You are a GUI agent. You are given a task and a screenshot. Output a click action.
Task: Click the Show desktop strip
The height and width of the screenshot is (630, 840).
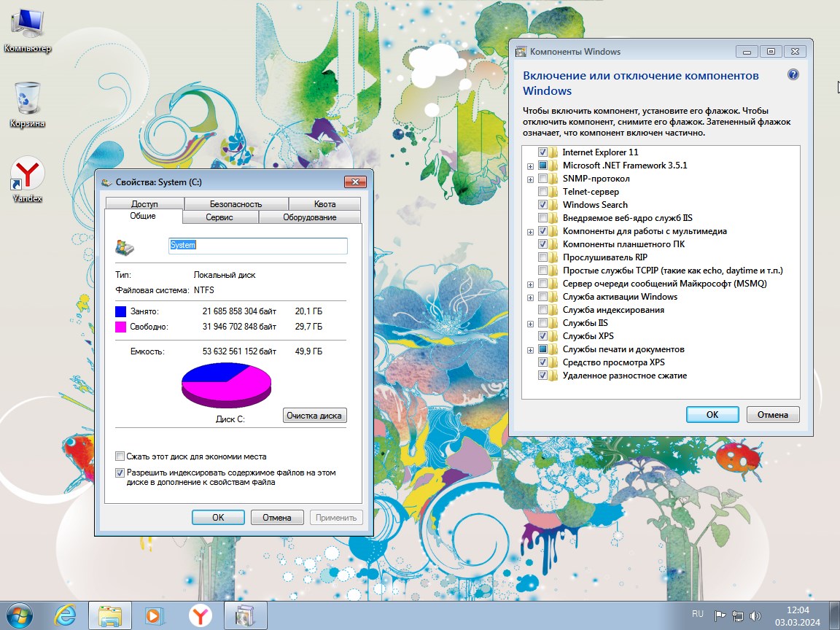click(x=836, y=615)
